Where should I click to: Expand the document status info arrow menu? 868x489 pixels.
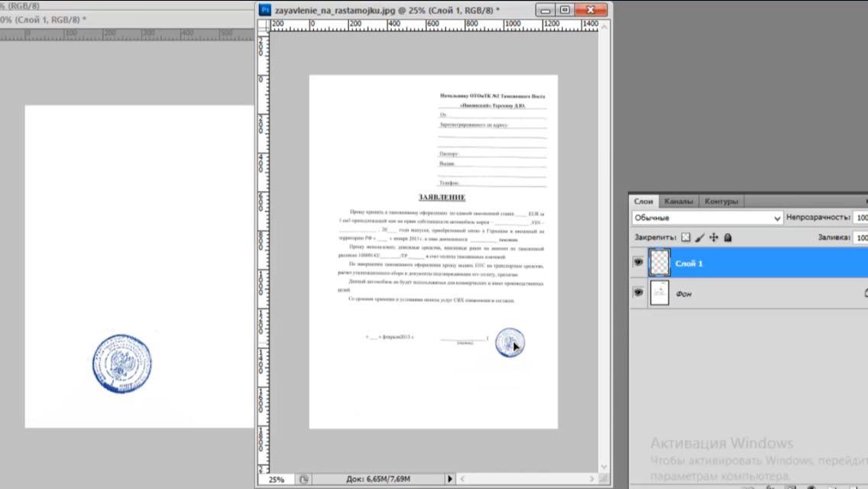[449, 479]
